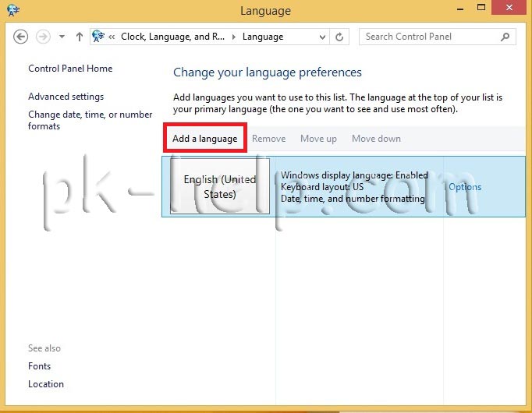532x413 pixels.
Task: Click Move down in the language toolbar
Action: tap(376, 139)
